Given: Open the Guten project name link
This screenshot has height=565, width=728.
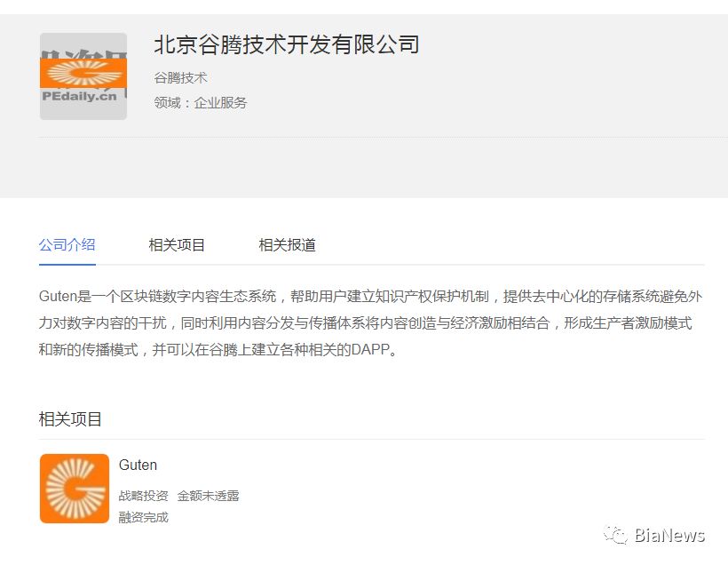Looking at the screenshot, I should pyautogui.click(x=138, y=465).
